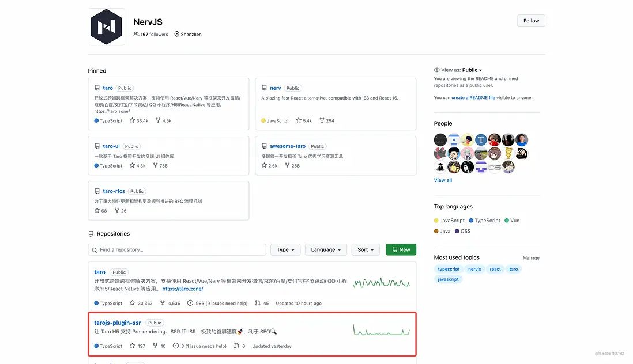Open View all under People
This screenshot has width=633, height=364.
(442, 180)
